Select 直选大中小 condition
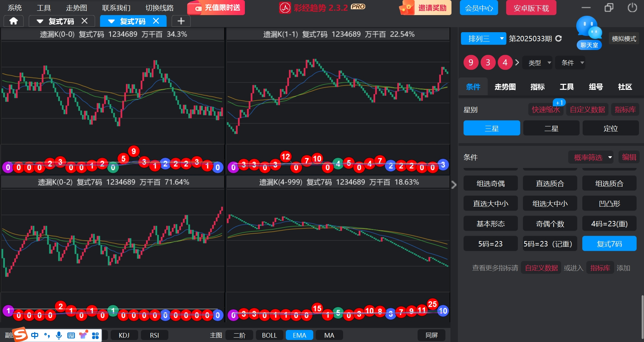644x342 pixels. coord(491,204)
